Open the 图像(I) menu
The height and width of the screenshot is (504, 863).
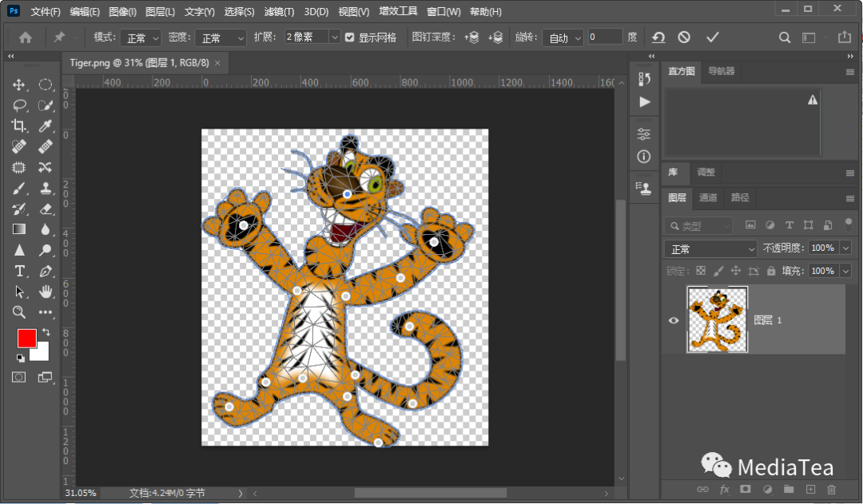(x=122, y=11)
